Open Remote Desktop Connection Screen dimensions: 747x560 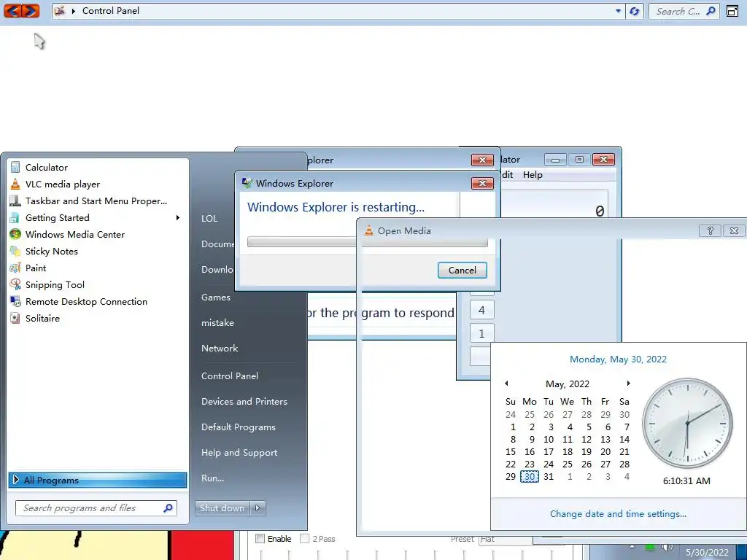click(98, 301)
